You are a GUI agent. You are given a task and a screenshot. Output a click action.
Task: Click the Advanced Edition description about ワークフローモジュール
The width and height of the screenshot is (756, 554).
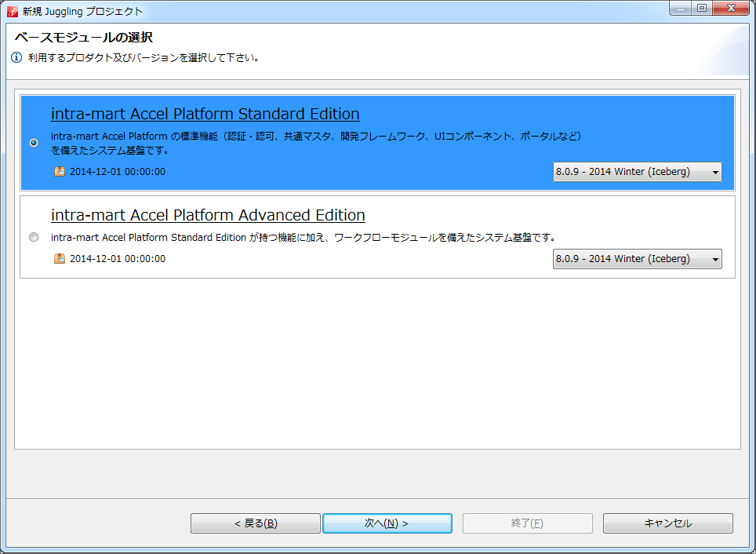[303, 238]
